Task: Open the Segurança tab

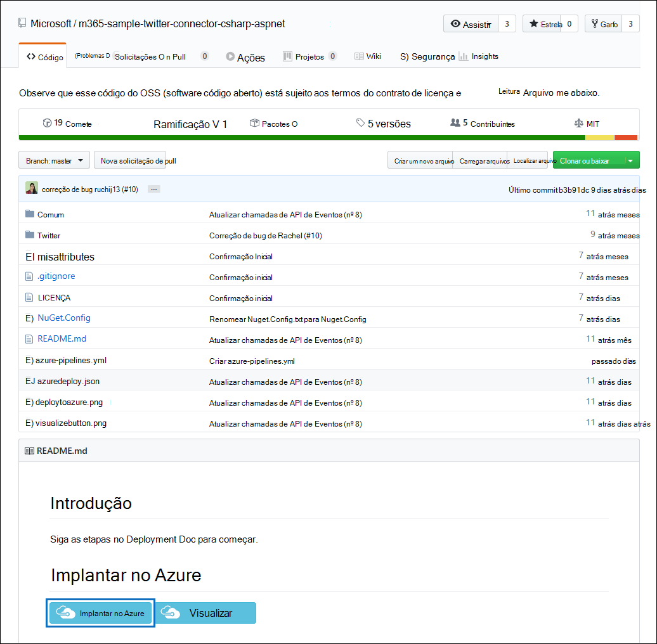Action: 427,56
